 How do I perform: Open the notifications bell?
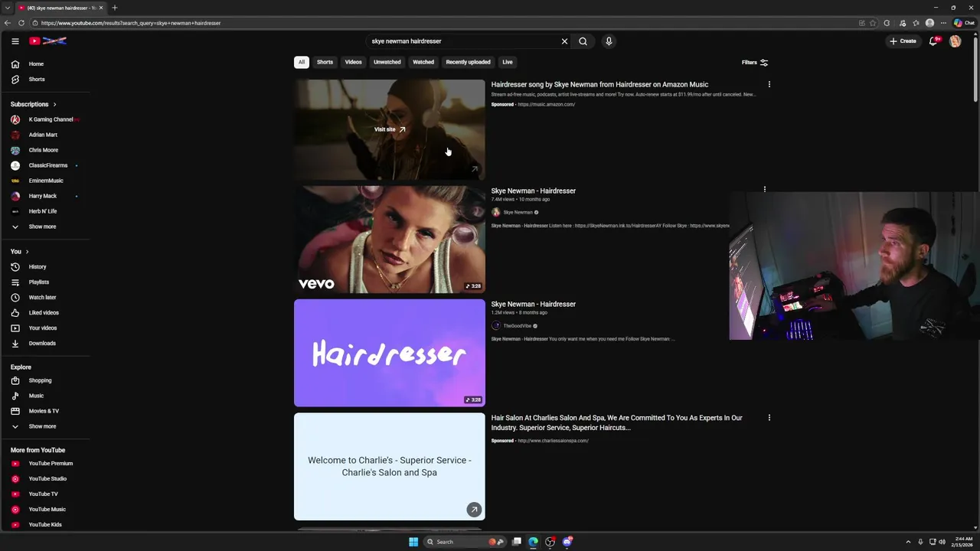[933, 41]
